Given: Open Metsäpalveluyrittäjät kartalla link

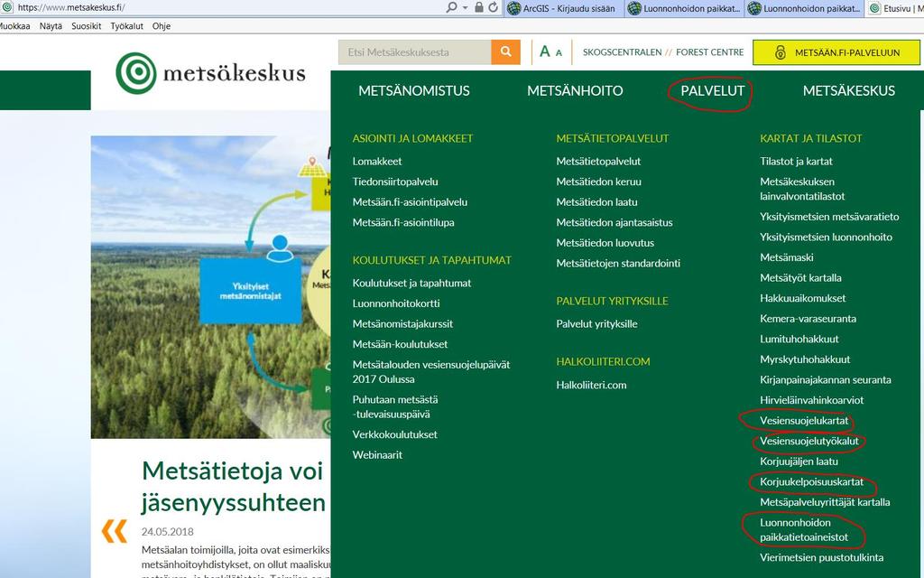Looking at the screenshot, I should 825,502.
